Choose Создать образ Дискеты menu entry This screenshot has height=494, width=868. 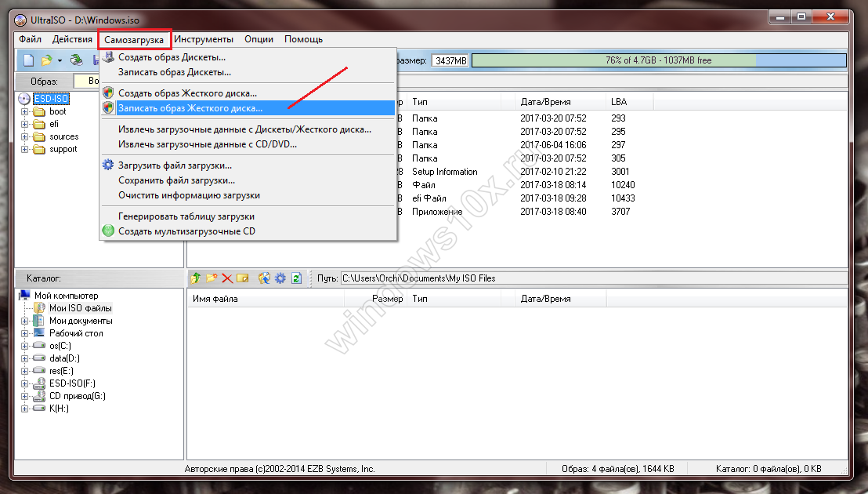coord(248,57)
